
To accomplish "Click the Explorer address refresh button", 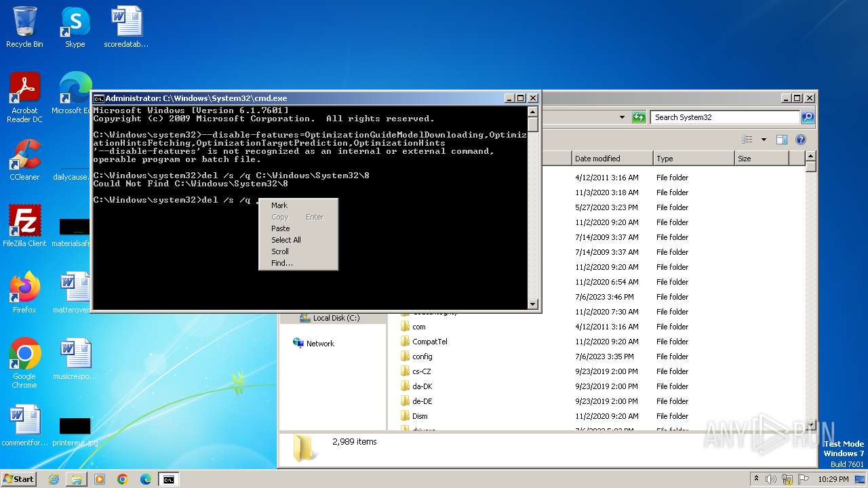I will pyautogui.click(x=639, y=117).
